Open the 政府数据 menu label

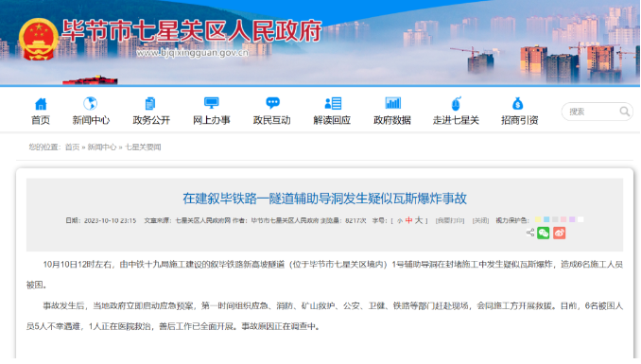pos(392,120)
